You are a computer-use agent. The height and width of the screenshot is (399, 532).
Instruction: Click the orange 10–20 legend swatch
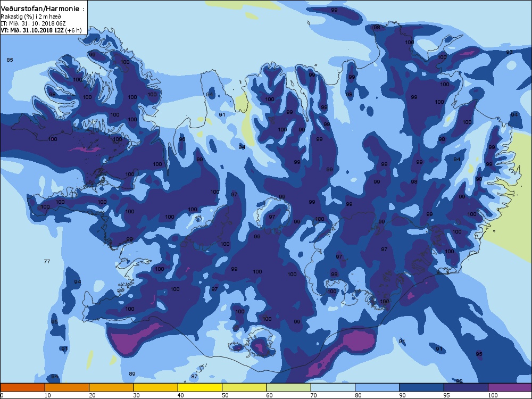point(67,387)
